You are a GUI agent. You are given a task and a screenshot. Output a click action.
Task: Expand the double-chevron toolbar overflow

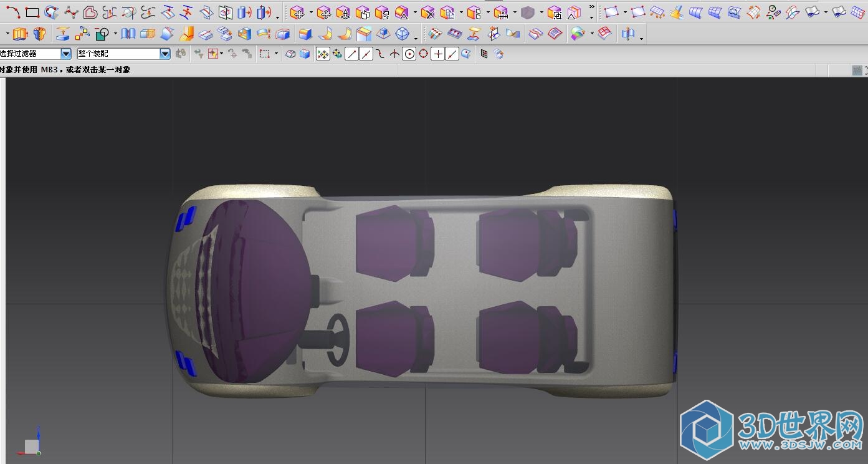(x=591, y=7)
